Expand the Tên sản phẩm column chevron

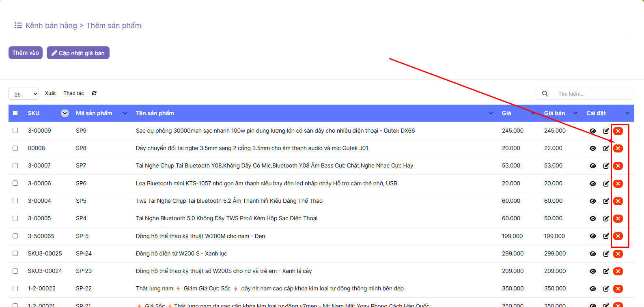point(491,113)
